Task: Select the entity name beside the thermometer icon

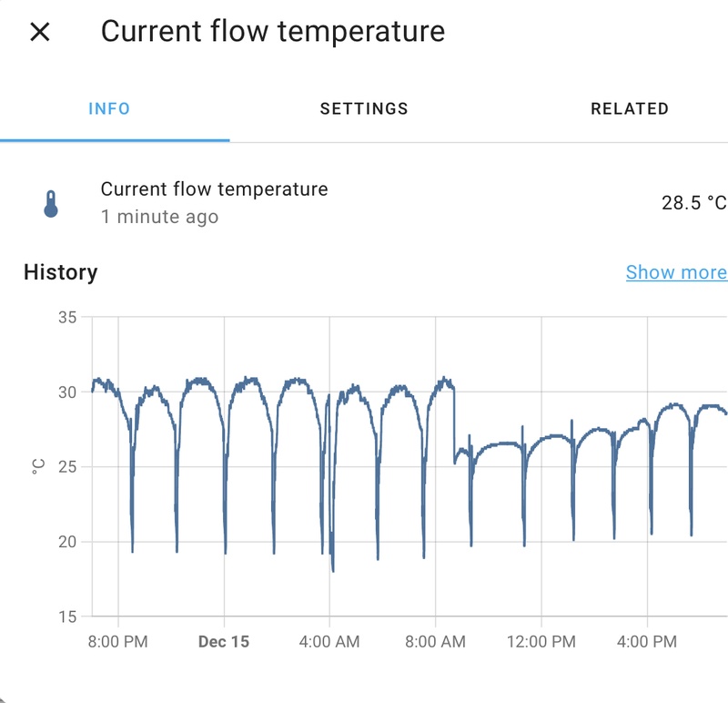Action: point(214,189)
